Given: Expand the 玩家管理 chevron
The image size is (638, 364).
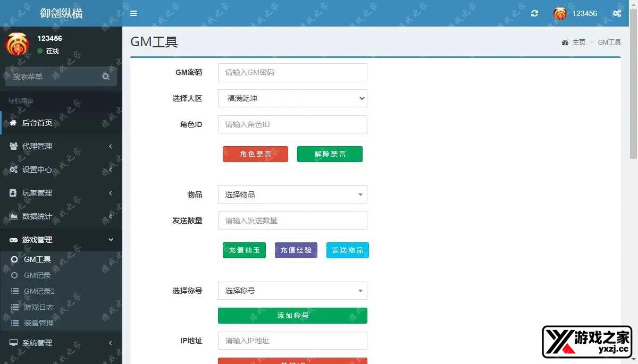Looking at the screenshot, I should [x=111, y=193].
